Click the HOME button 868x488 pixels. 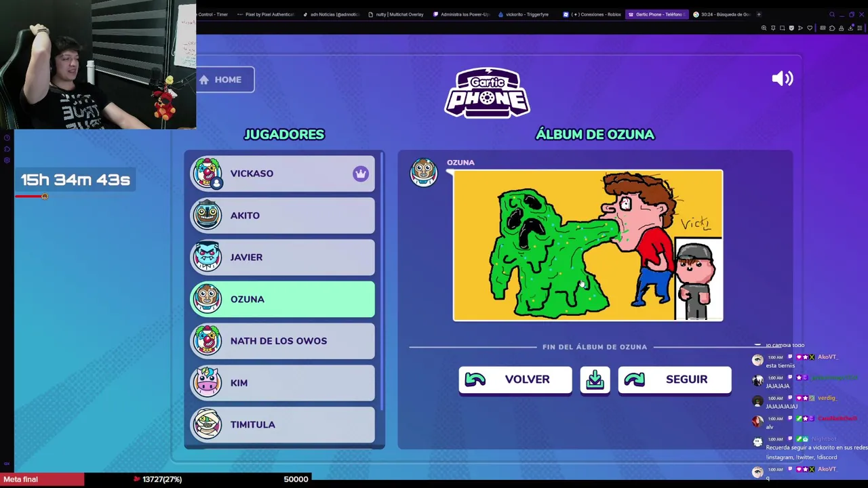tap(224, 79)
